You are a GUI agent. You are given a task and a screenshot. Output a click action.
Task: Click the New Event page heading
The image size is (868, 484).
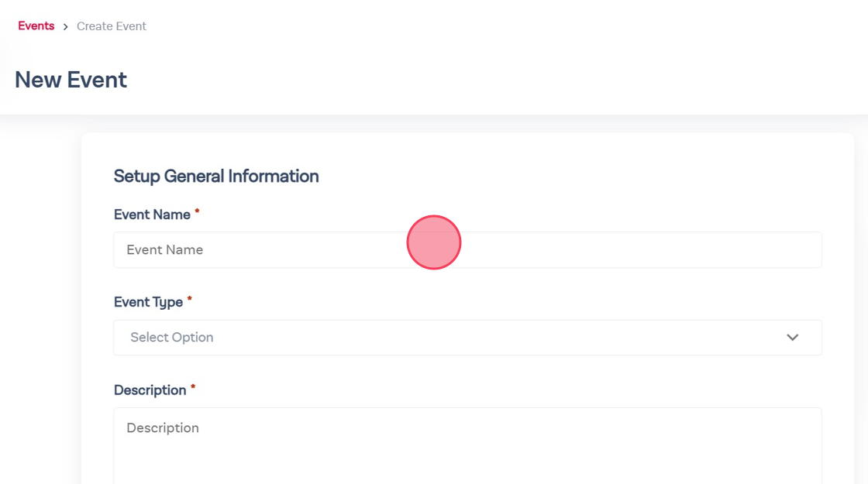click(71, 80)
